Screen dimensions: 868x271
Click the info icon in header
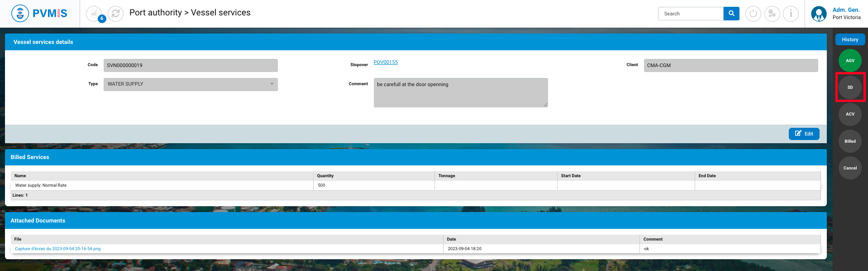pyautogui.click(x=791, y=14)
